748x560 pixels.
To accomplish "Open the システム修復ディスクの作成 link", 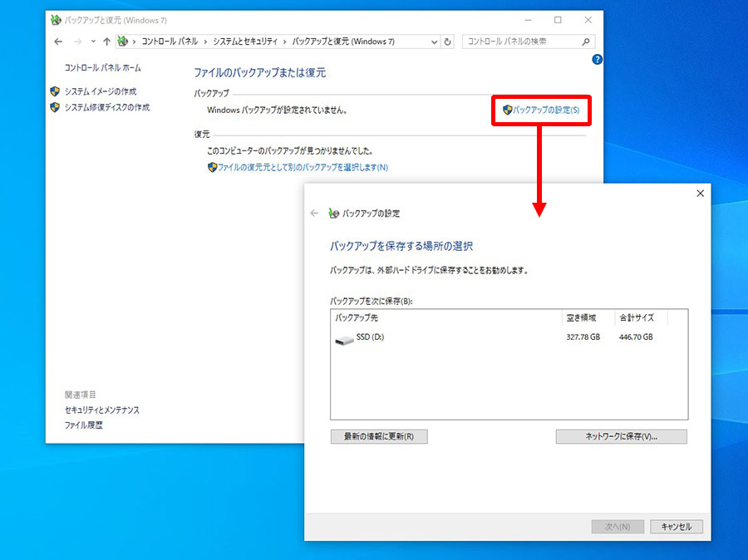I will (x=107, y=107).
